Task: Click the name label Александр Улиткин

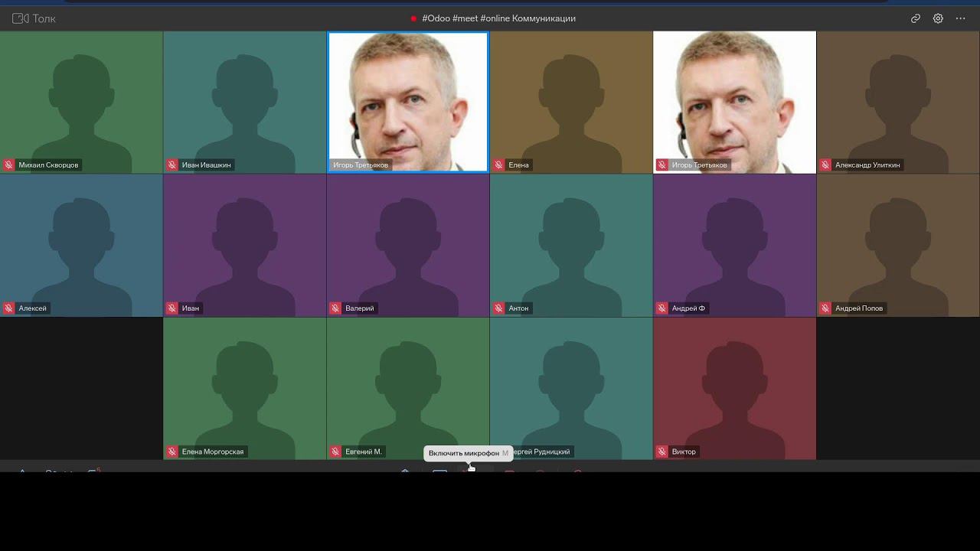Action: tap(867, 165)
